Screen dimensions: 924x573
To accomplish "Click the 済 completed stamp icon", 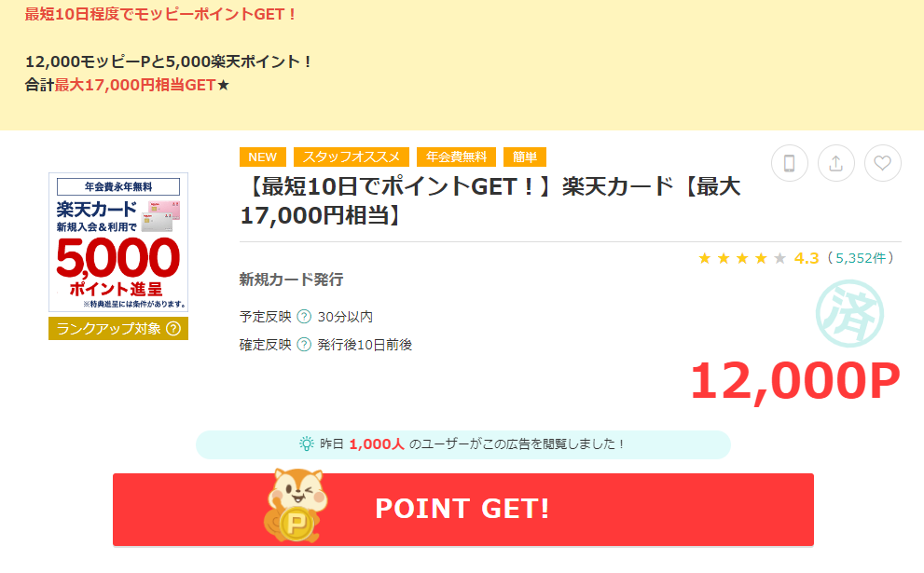I will coord(849,313).
